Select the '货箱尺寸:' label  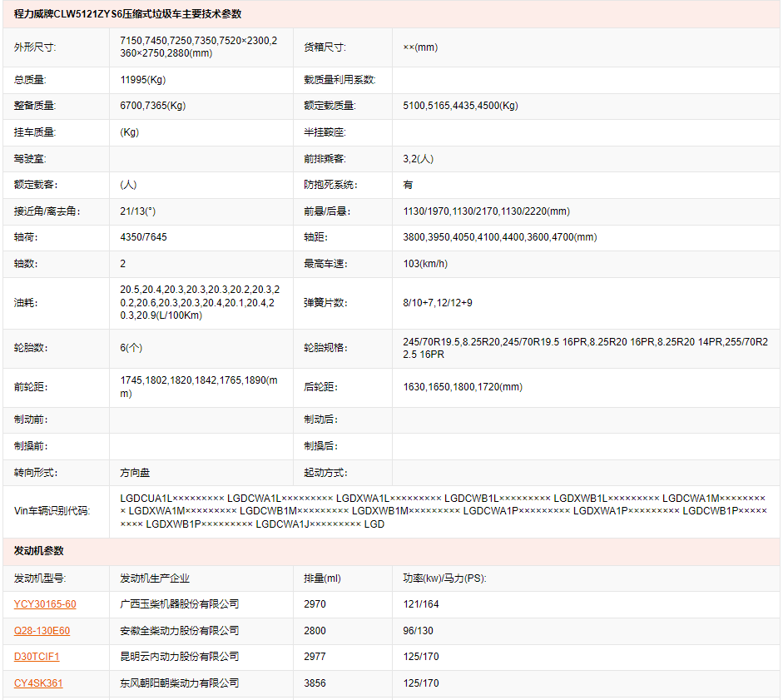[325, 47]
